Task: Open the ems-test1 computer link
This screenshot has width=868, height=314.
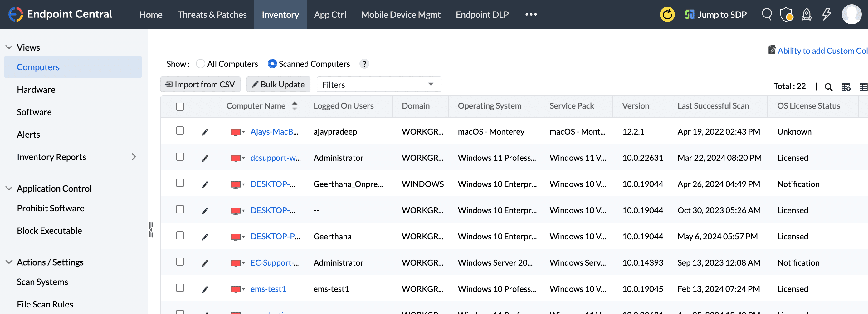Action: (x=268, y=289)
